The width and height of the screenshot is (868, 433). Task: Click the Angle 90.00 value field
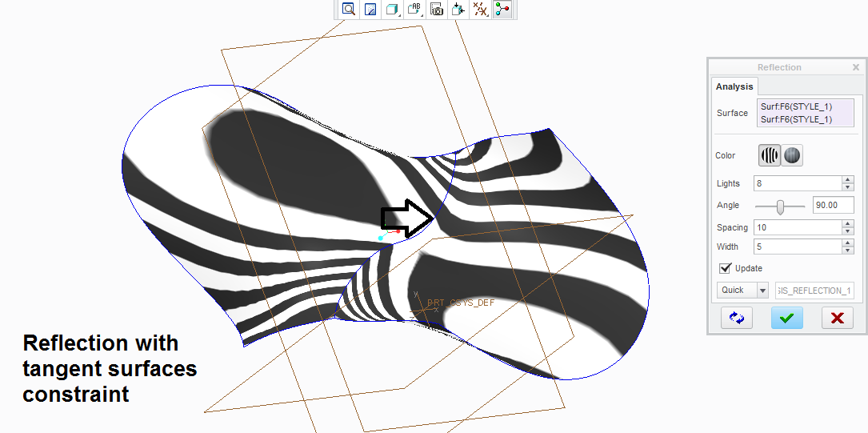pos(833,205)
